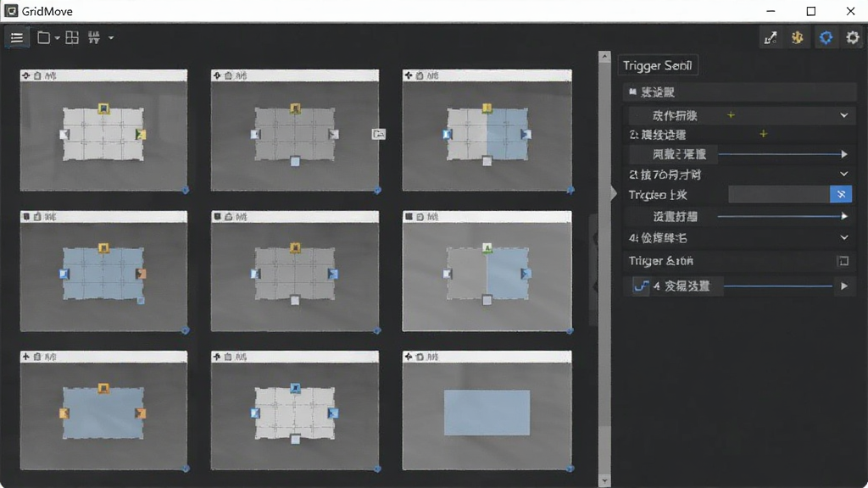This screenshot has width=868, height=488.
Task: Click the orange left handle in the bottom-left preview
Action: tap(64, 413)
